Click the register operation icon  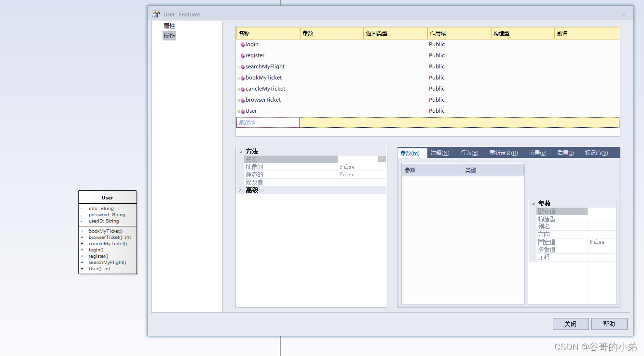click(241, 56)
